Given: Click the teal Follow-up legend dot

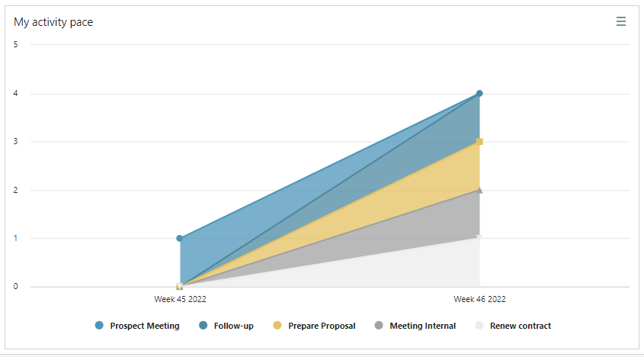Looking at the screenshot, I should coord(203,326).
